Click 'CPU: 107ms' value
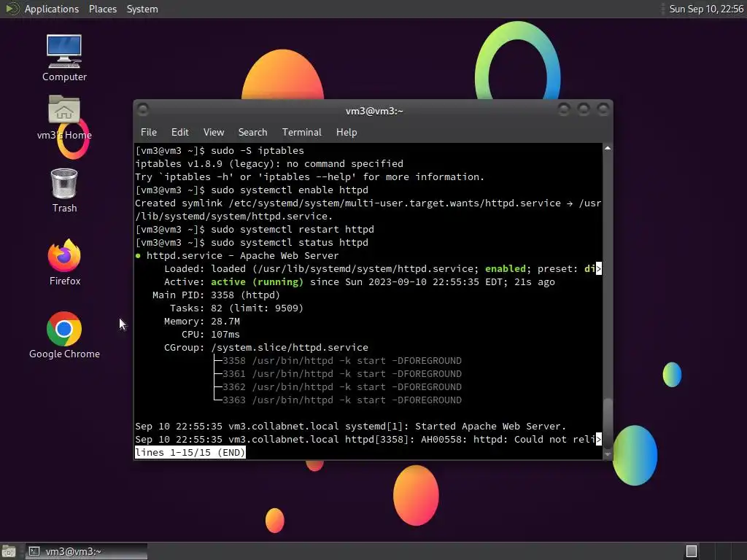Image resolution: width=747 pixels, height=560 pixels. pos(225,334)
